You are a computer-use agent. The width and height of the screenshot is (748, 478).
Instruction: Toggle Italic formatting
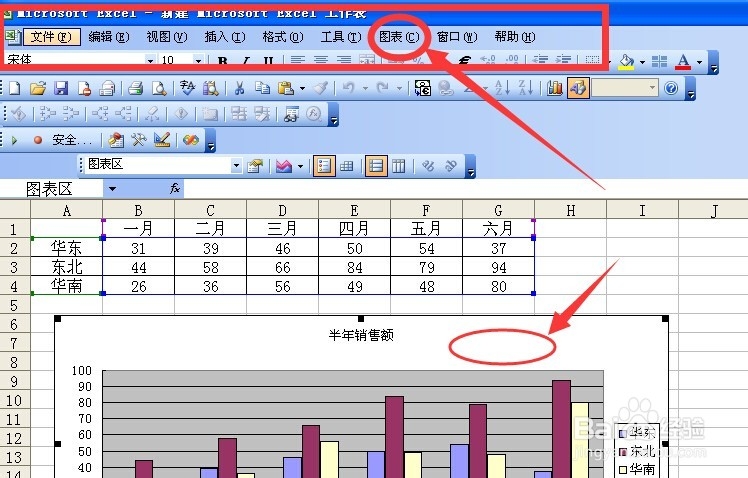(246, 61)
